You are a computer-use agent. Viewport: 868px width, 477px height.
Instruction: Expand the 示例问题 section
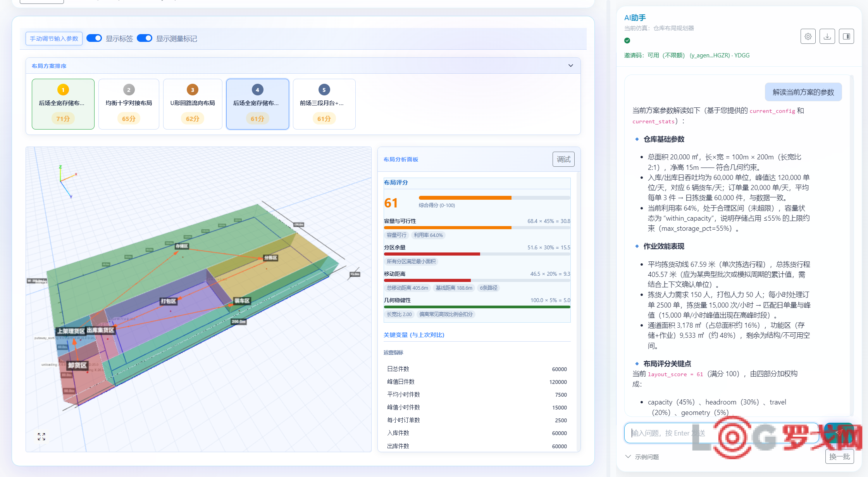(642, 457)
